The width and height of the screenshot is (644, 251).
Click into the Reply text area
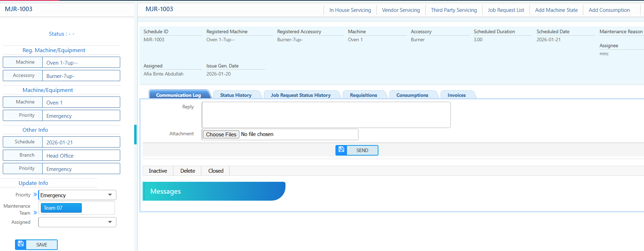click(326, 115)
